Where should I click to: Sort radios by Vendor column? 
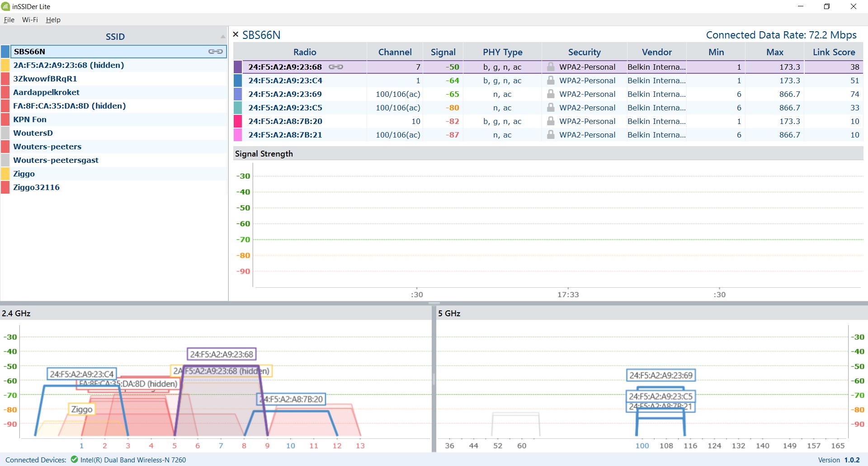(656, 52)
